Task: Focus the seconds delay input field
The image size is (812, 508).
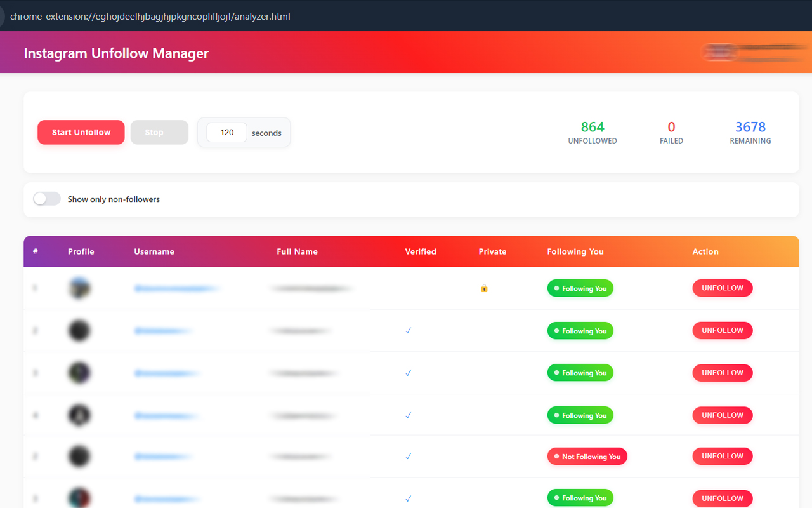Action: pos(226,133)
